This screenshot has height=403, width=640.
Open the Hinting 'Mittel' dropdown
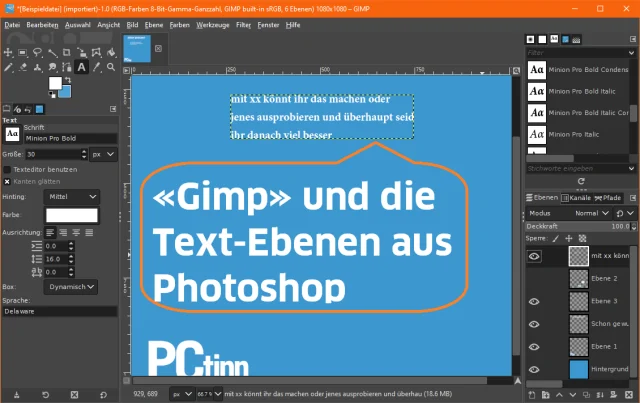[72, 197]
